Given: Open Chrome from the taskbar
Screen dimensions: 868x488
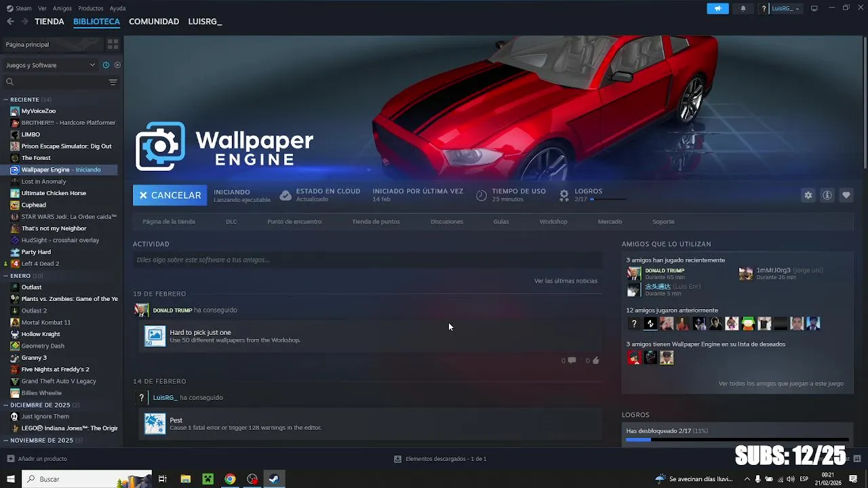Looking at the screenshot, I should 230,479.
